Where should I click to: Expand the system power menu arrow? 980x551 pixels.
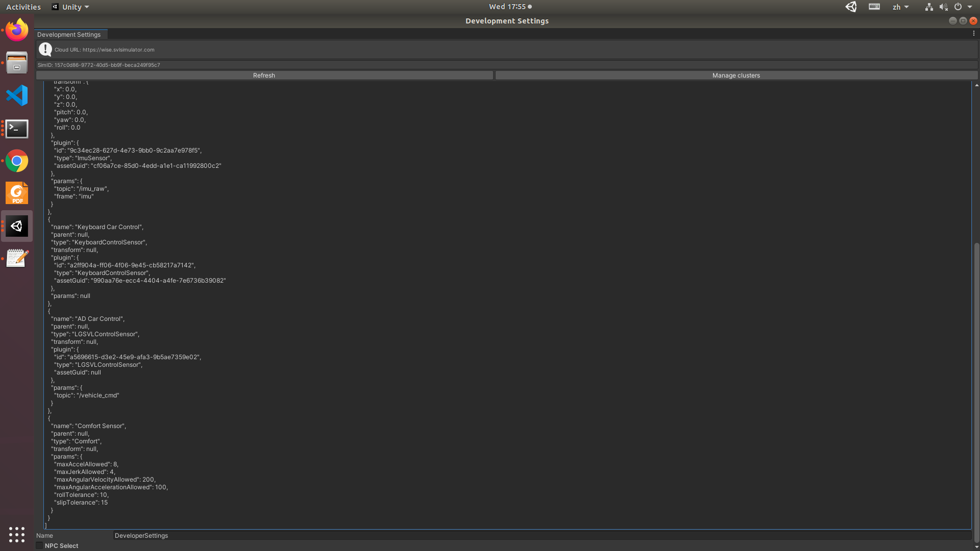pyautogui.click(x=969, y=7)
